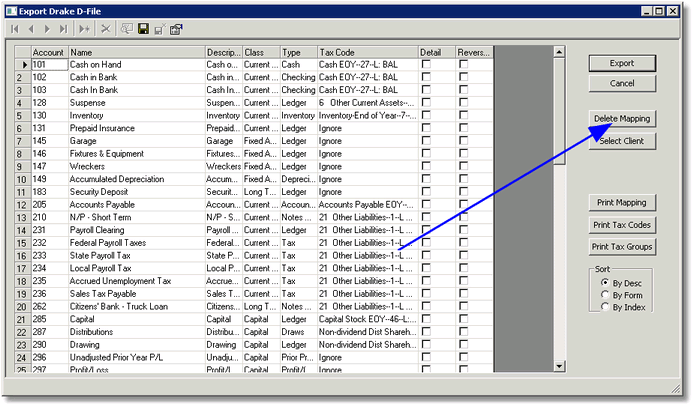Select row header number 12
The image size is (694, 407).
click(x=23, y=205)
